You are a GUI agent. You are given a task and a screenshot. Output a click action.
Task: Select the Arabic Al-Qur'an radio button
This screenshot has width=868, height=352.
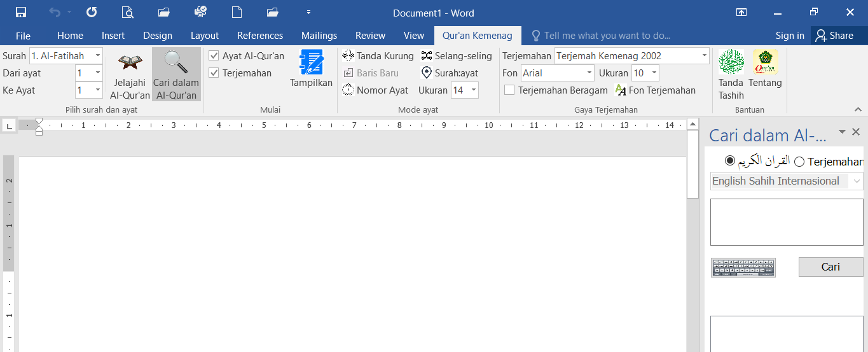(x=730, y=161)
